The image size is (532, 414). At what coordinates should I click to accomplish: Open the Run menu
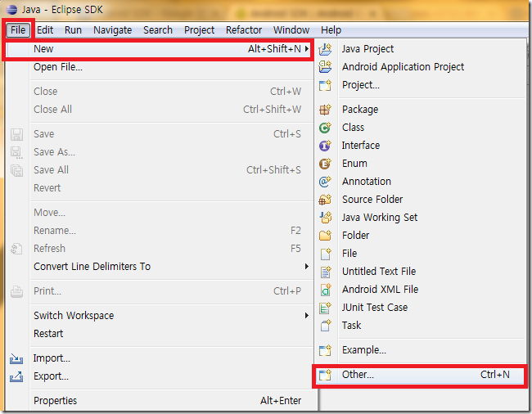click(x=74, y=30)
